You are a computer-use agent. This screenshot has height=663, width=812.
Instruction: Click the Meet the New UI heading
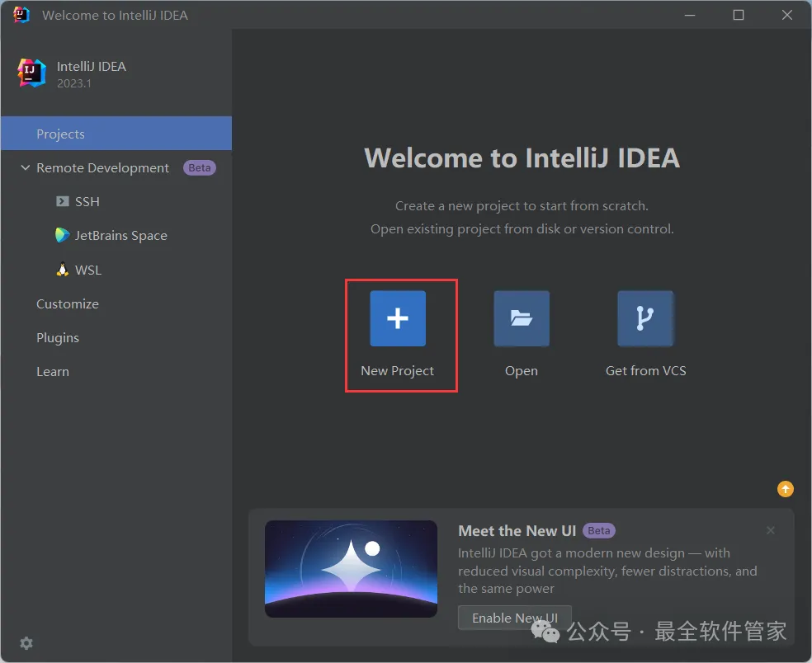point(517,530)
